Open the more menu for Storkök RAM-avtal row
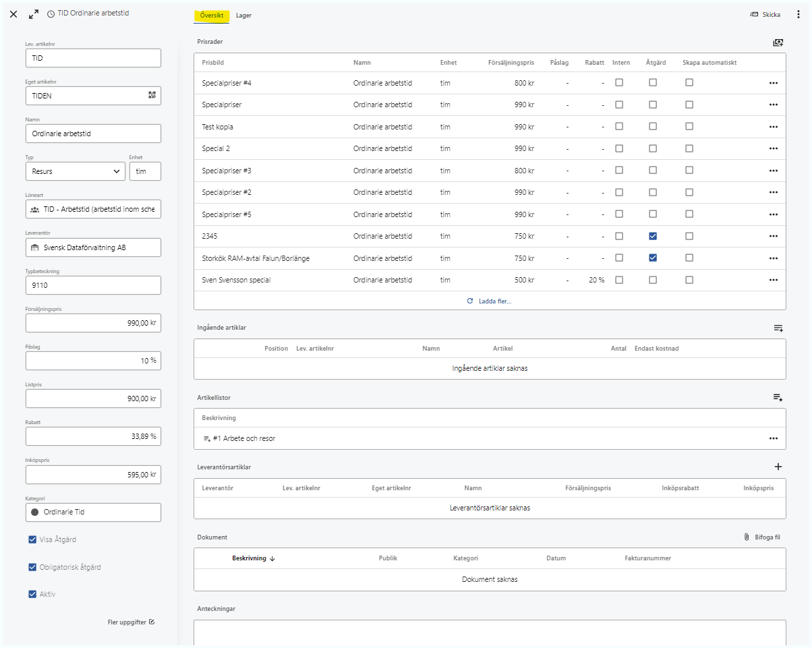The height and width of the screenshot is (648, 812). coord(773,258)
